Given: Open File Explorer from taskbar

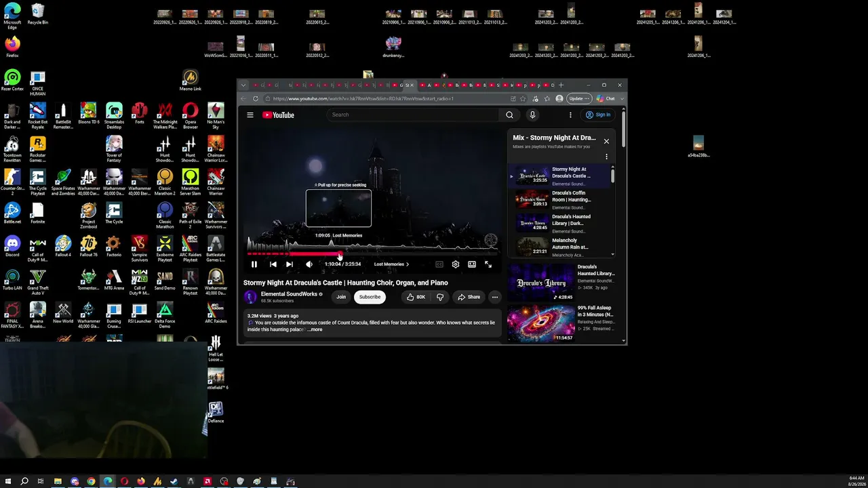Looking at the screenshot, I should [58, 481].
